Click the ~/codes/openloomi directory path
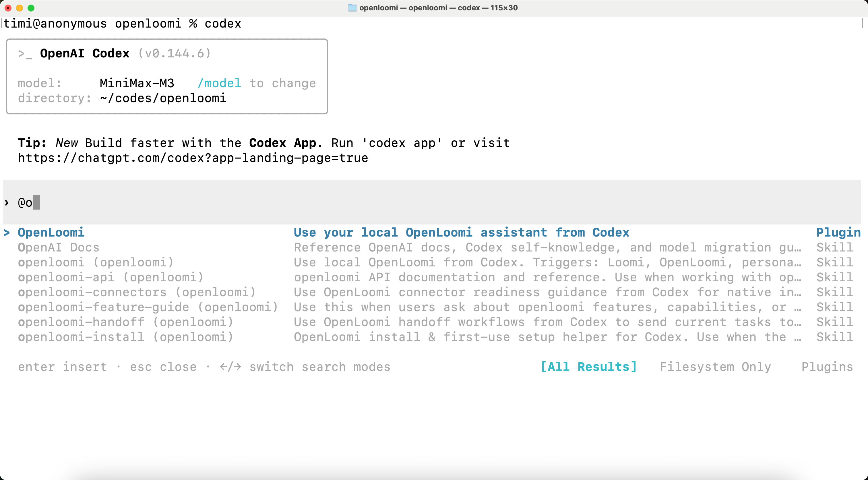This screenshot has height=480, width=868. (163, 98)
